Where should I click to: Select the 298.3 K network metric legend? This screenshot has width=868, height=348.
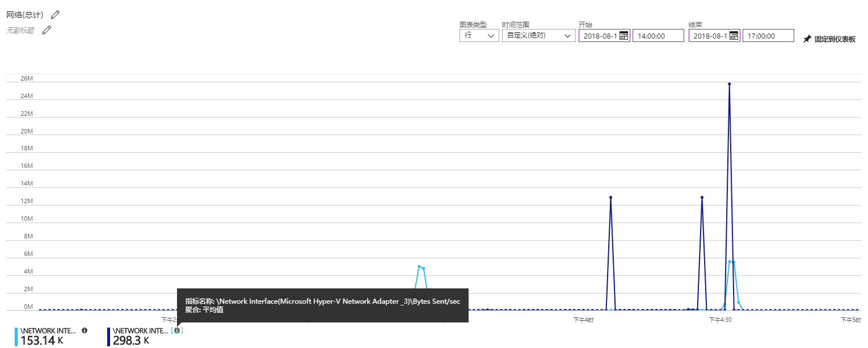pyautogui.click(x=140, y=336)
